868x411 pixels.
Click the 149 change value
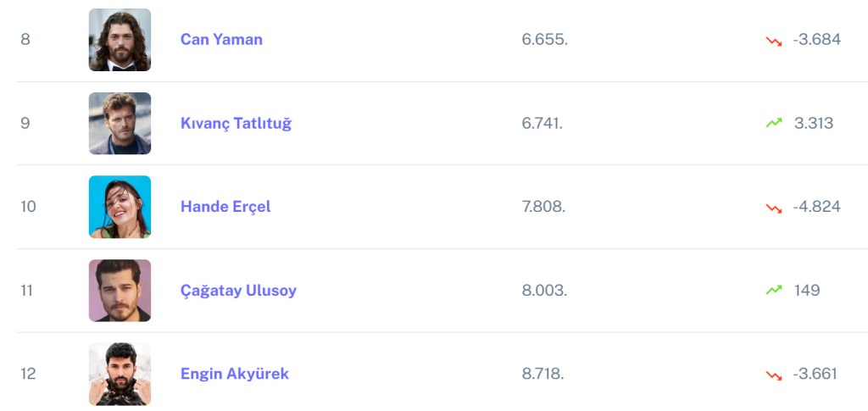807,290
